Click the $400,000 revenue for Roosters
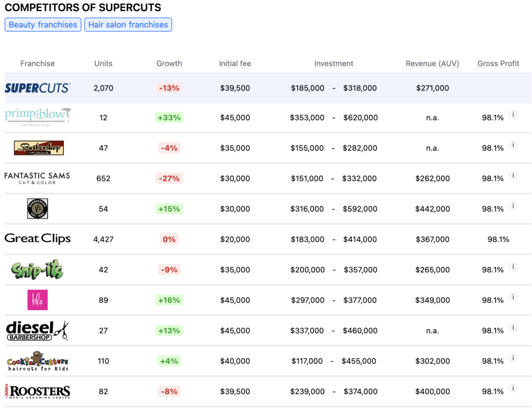532x412 pixels. tap(432, 391)
